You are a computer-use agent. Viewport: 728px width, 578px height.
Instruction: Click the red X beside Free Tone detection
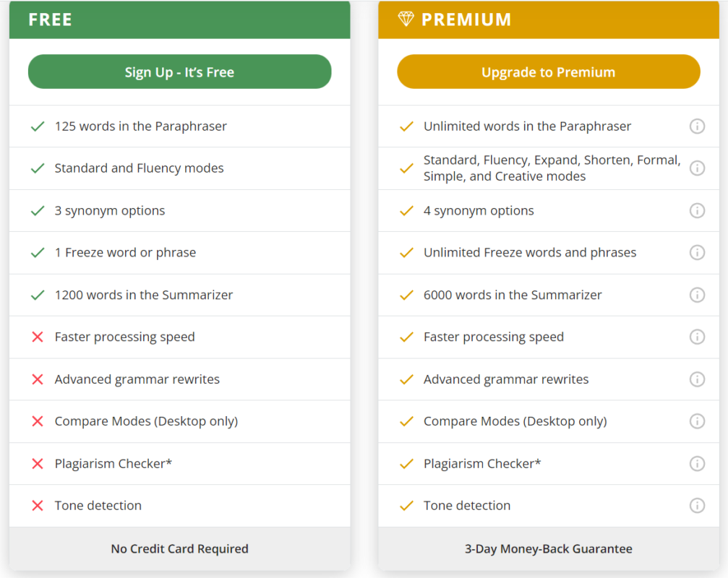pyautogui.click(x=38, y=506)
